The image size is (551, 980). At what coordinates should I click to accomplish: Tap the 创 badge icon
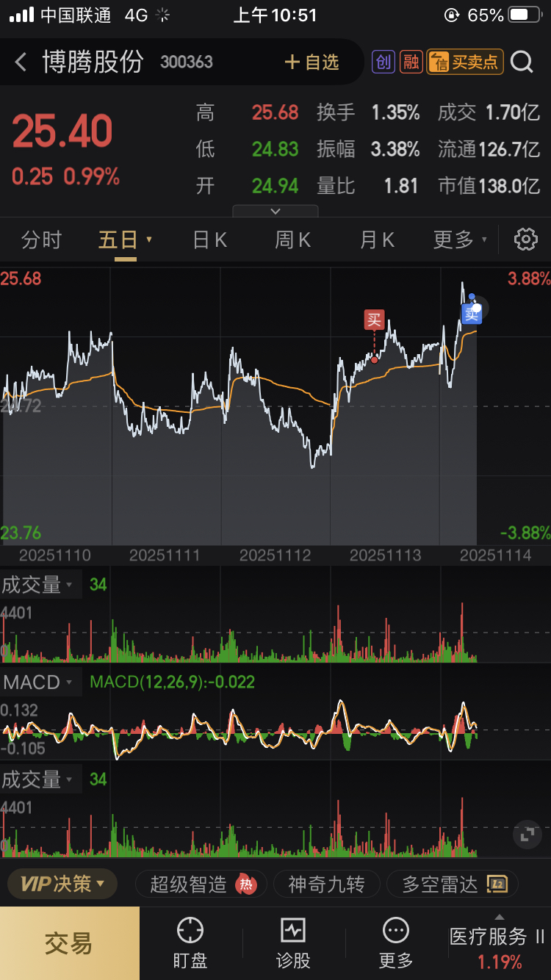pyautogui.click(x=383, y=62)
